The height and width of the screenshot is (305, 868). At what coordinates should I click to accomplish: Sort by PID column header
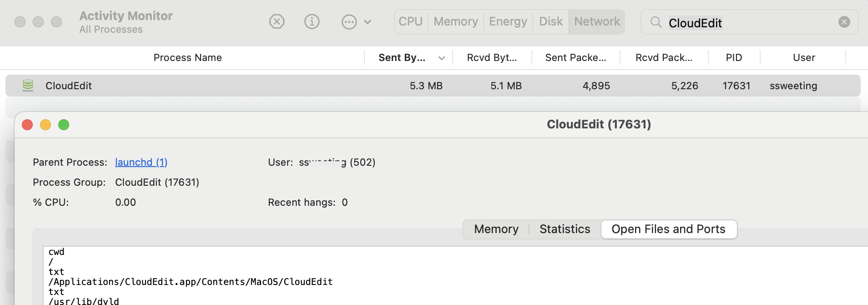734,58
